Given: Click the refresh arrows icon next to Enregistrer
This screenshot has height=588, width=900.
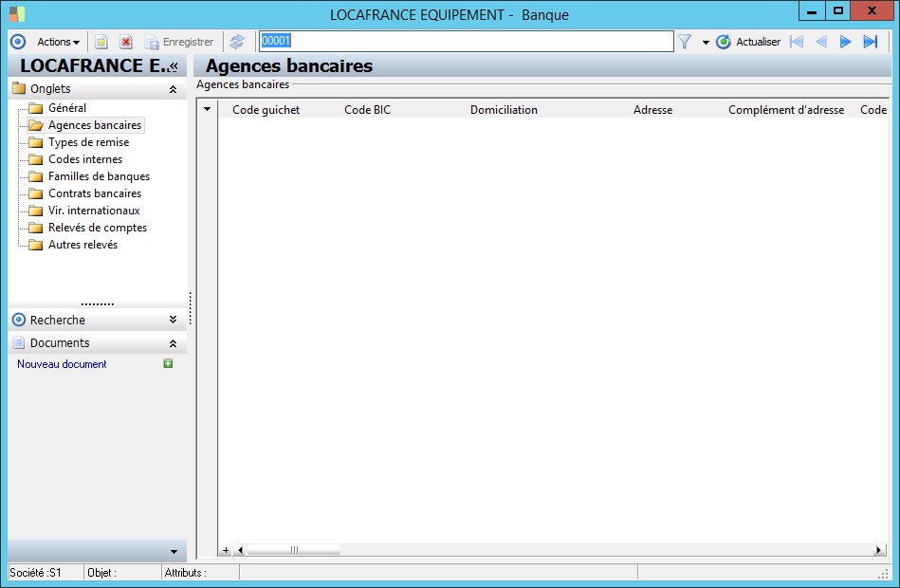Looking at the screenshot, I should coord(236,42).
